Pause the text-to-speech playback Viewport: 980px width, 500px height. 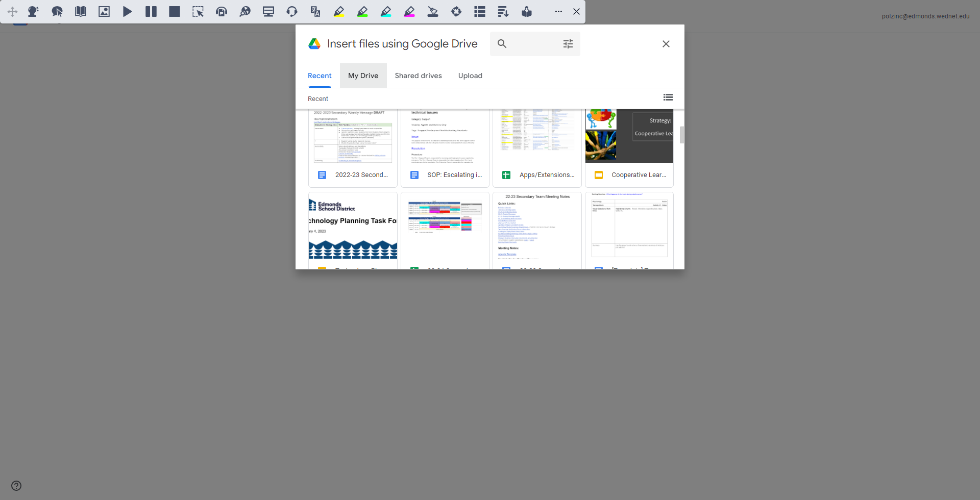point(151,12)
